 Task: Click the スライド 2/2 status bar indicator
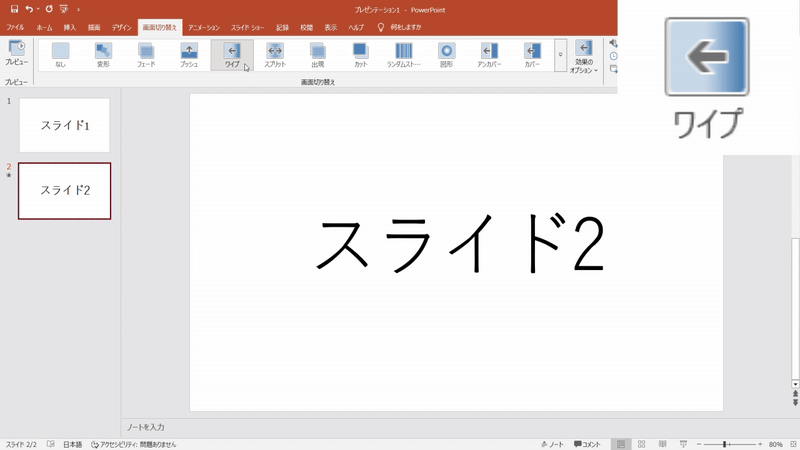click(21, 444)
